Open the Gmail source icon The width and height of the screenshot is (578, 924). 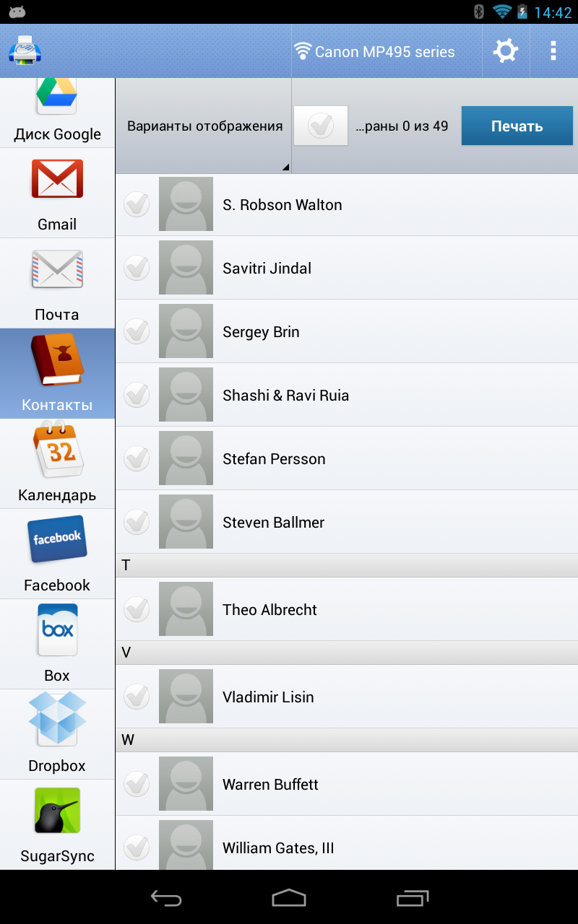(x=57, y=179)
